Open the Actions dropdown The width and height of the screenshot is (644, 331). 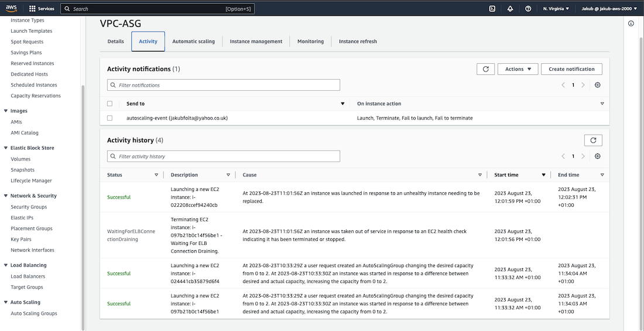pyautogui.click(x=518, y=69)
